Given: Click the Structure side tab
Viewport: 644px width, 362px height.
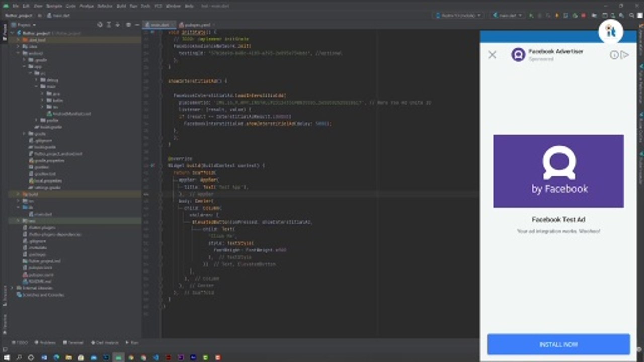Looking at the screenshot, I should [x=5, y=296].
